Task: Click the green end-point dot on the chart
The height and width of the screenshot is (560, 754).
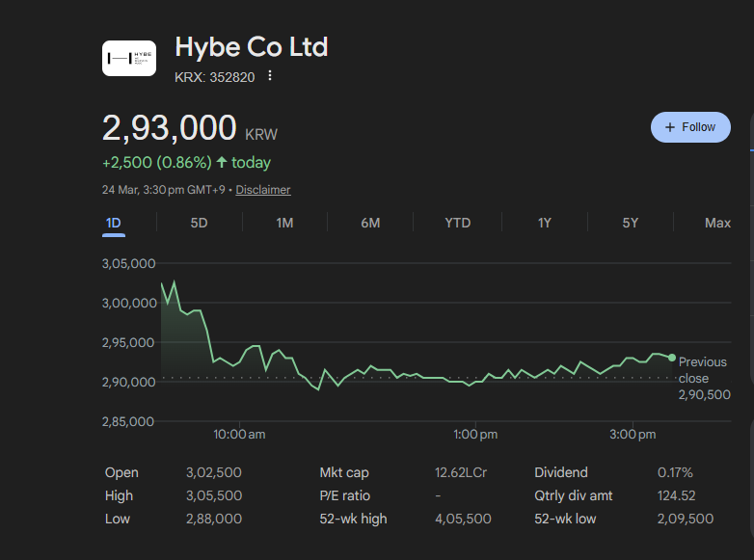Action: click(672, 358)
